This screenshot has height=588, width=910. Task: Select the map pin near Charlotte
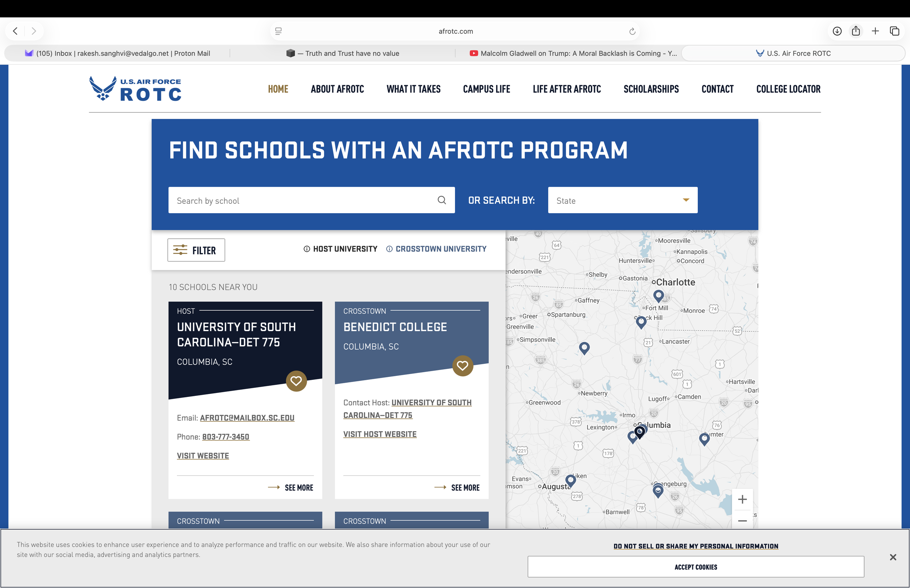[x=658, y=296]
